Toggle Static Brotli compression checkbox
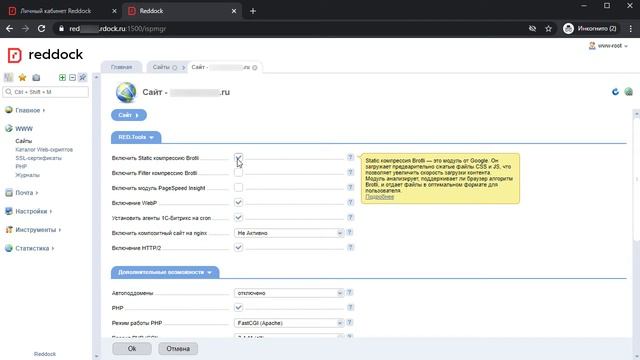Screen dimensions: 640x360 pos(238,158)
